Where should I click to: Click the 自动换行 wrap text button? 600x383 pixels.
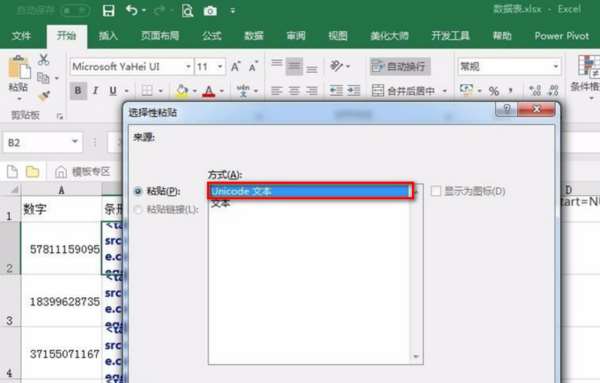click(x=400, y=67)
